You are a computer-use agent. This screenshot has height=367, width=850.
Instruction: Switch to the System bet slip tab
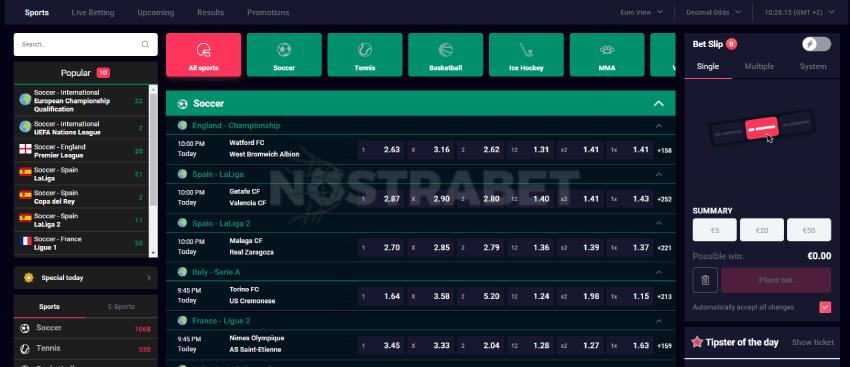point(813,67)
